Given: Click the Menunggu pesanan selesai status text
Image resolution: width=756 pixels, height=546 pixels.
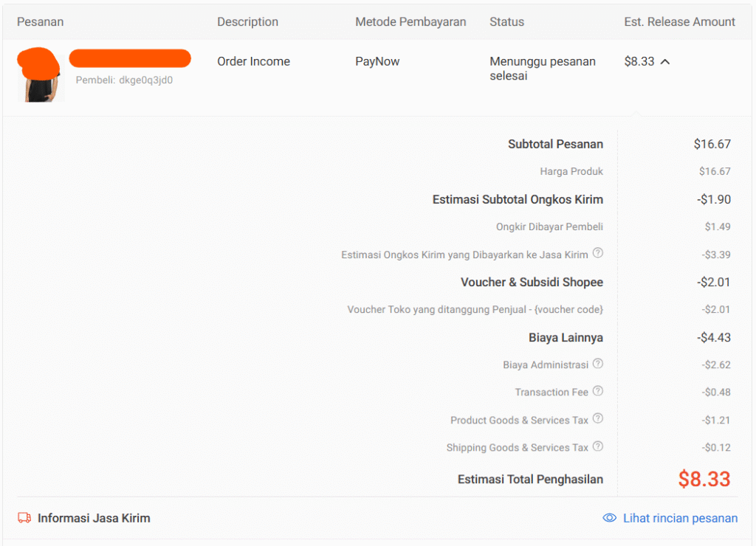Looking at the screenshot, I should tap(542, 69).
